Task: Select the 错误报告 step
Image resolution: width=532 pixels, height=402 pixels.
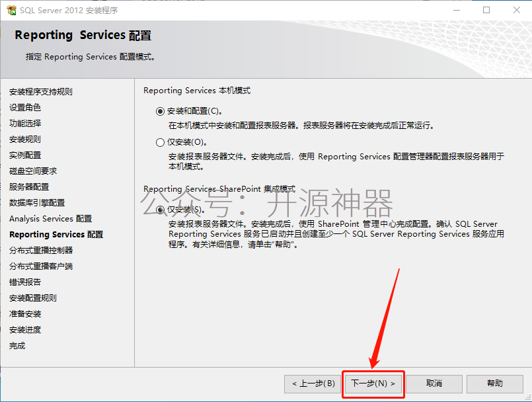Action: pos(25,282)
